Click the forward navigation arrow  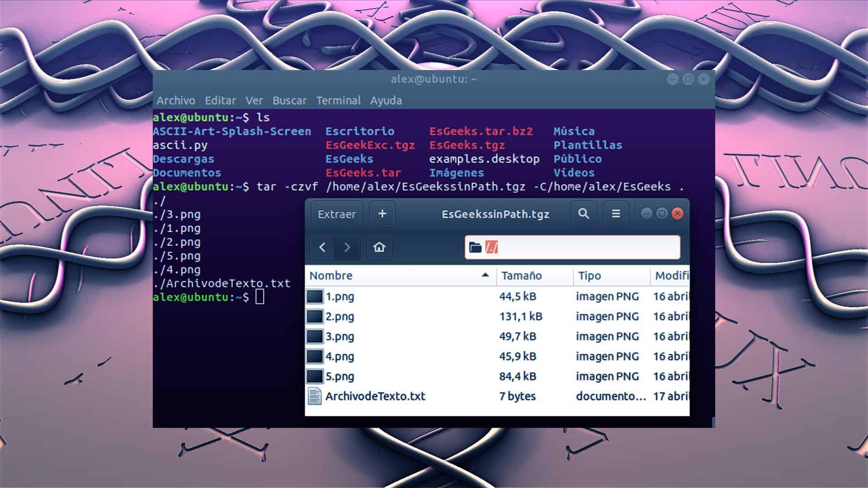[346, 247]
